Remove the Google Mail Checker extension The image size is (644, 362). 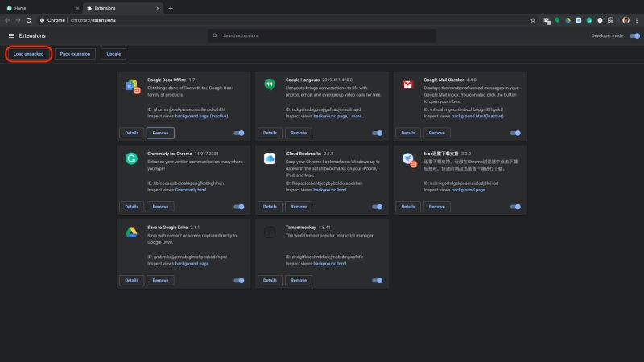pos(436,133)
